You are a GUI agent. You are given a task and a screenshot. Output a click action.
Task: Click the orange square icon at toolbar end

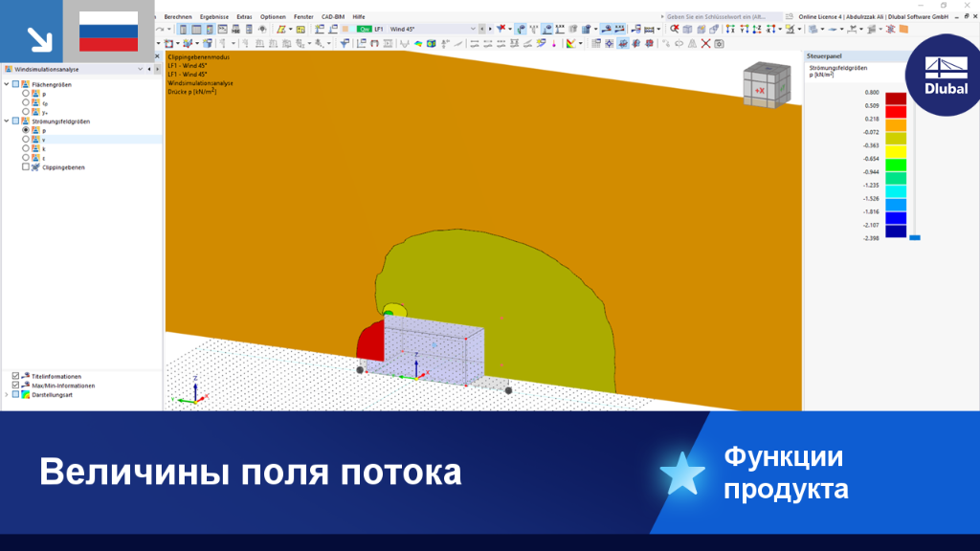click(x=903, y=29)
